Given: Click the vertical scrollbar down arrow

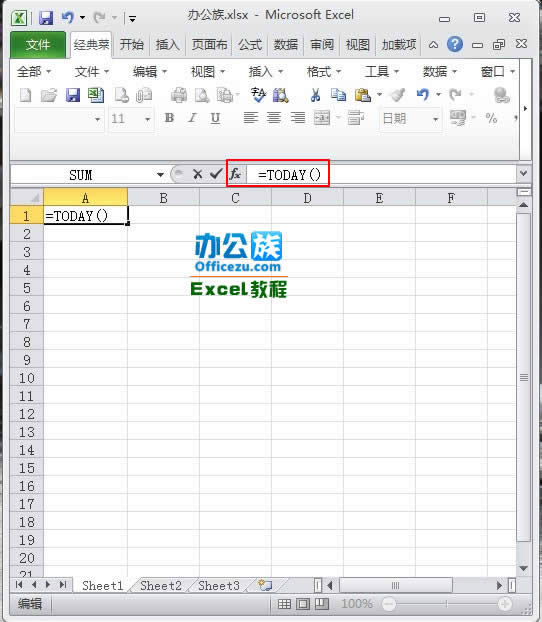Looking at the screenshot, I should [x=524, y=568].
